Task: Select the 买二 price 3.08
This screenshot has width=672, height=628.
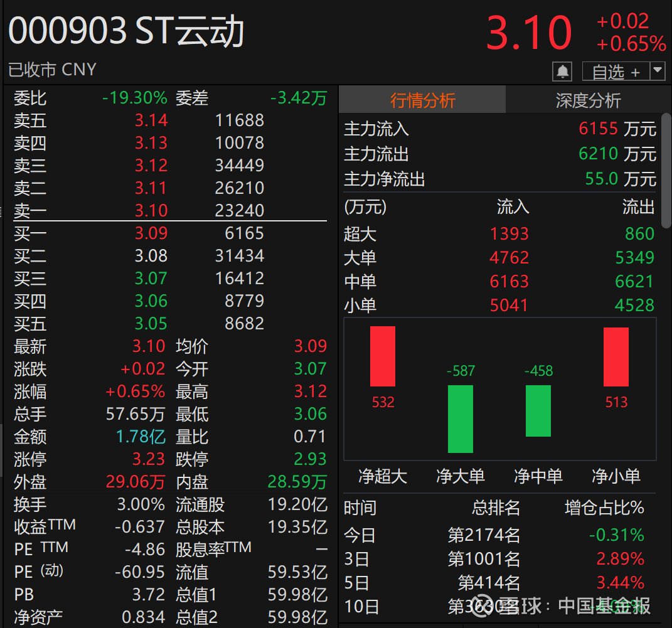Action: pyautogui.click(x=151, y=256)
